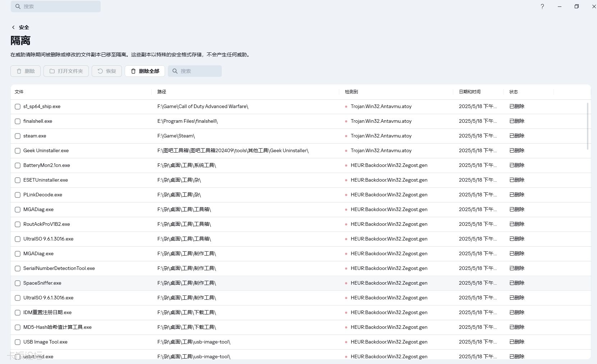Click file name USB Image Tool.exe

45,342
